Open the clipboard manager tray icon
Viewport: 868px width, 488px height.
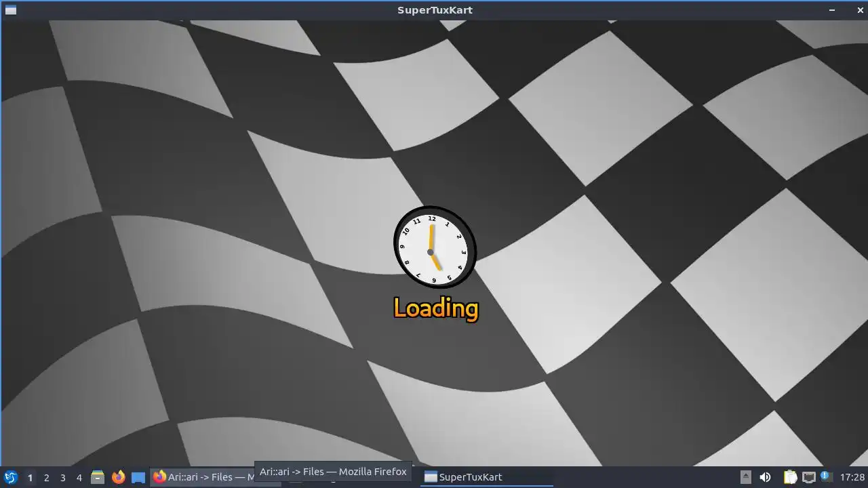pos(790,477)
